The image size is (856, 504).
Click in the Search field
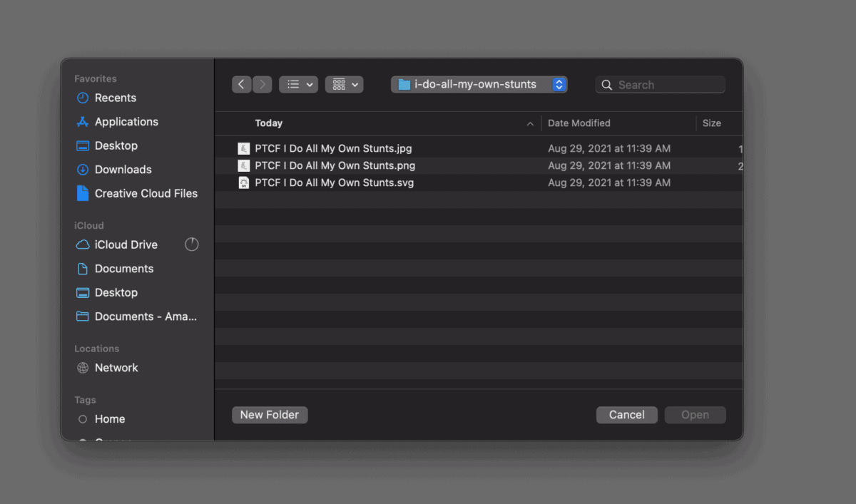(x=667, y=85)
